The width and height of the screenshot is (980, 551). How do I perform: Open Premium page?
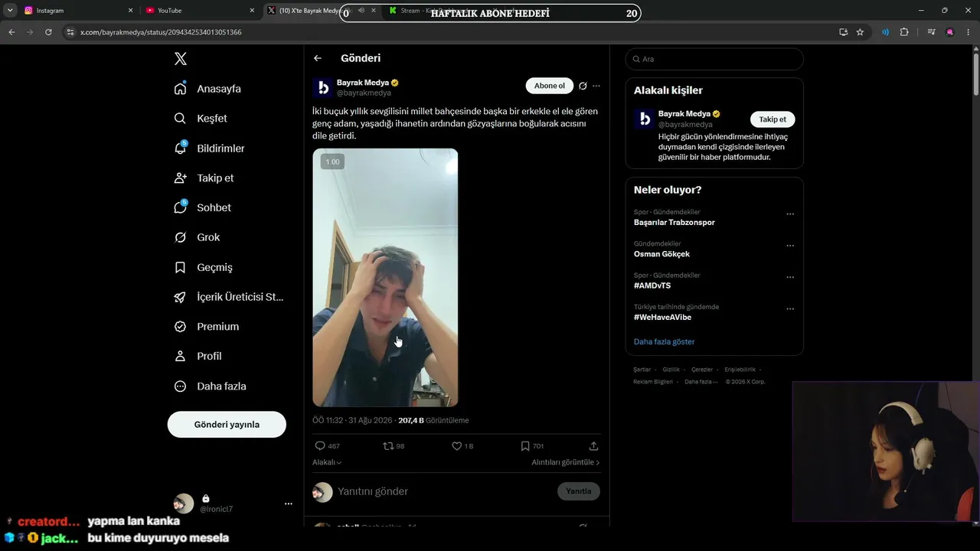click(x=206, y=327)
